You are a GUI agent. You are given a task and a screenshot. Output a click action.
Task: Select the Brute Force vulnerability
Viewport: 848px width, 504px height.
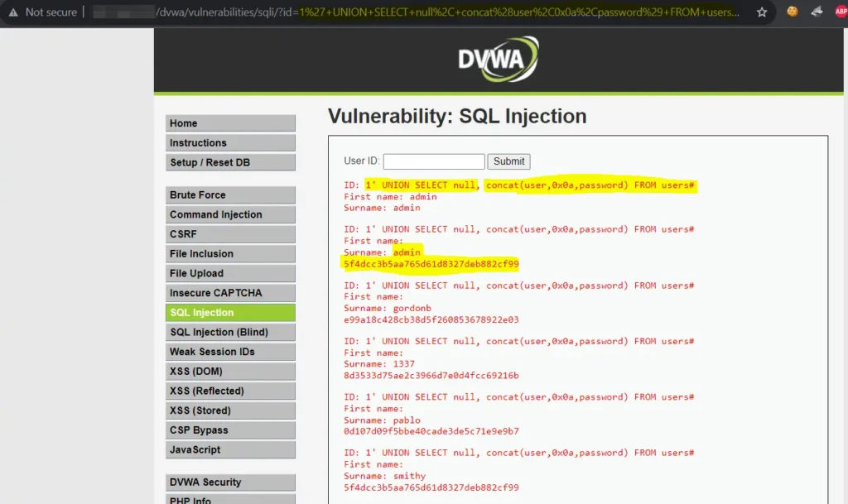pos(230,195)
